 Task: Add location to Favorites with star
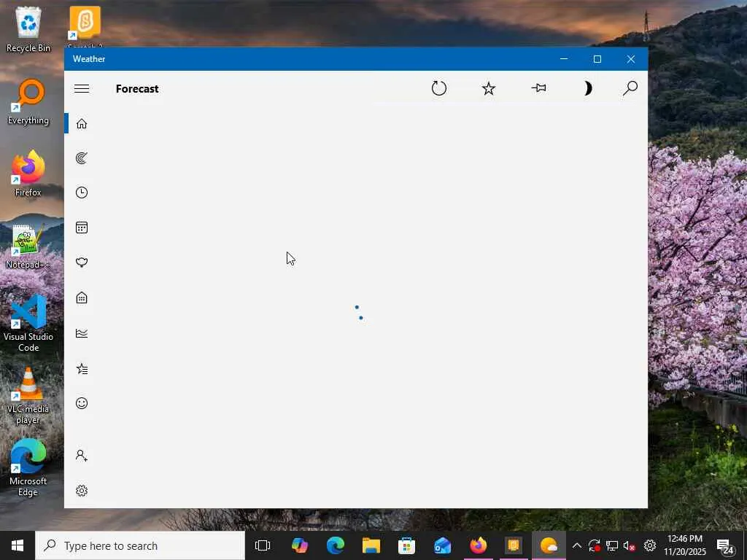pyautogui.click(x=488, y=88)
